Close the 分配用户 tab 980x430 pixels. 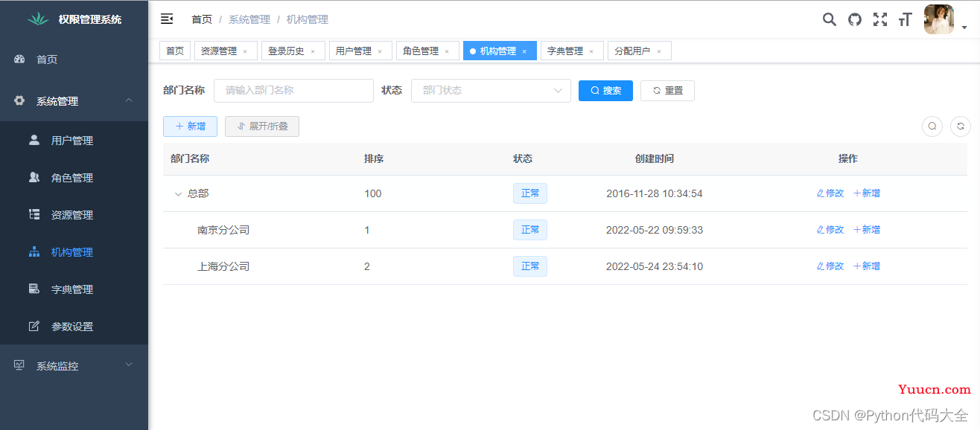point(659,51)
